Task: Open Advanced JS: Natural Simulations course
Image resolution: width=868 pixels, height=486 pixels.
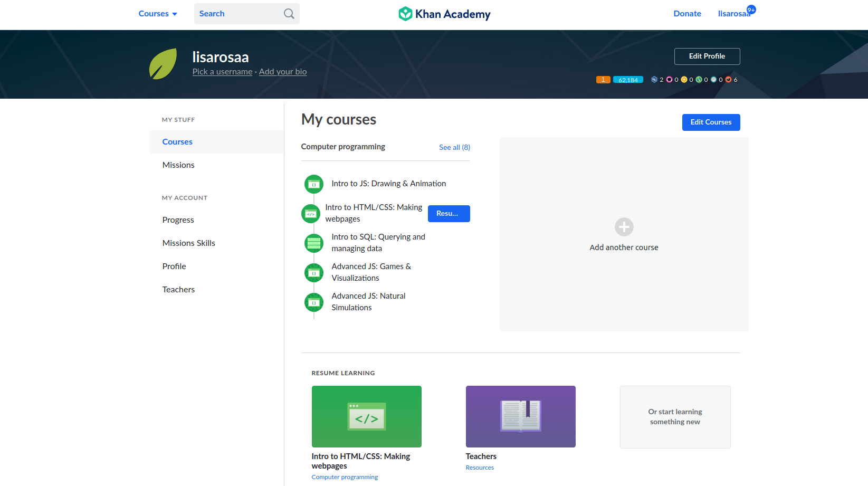Action: coord(368,302)
